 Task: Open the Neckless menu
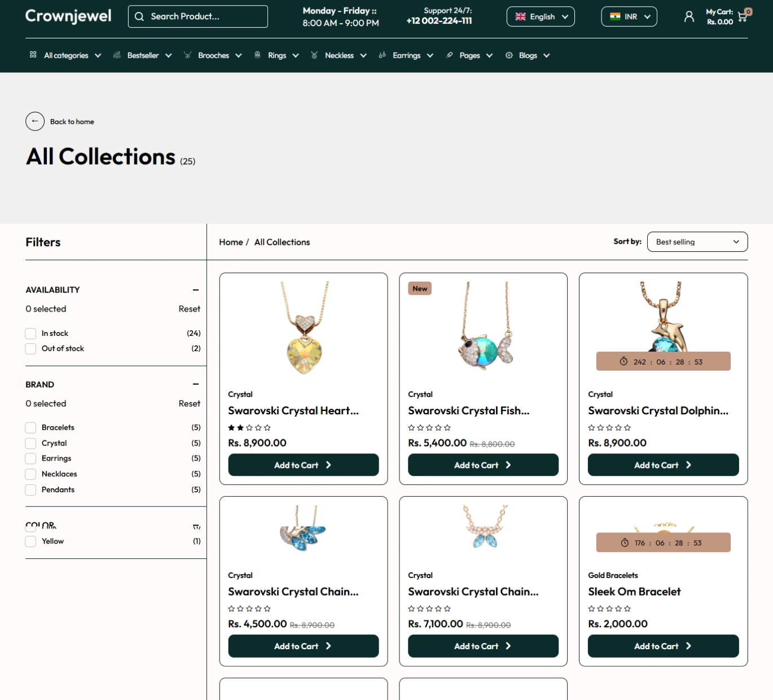339,55
